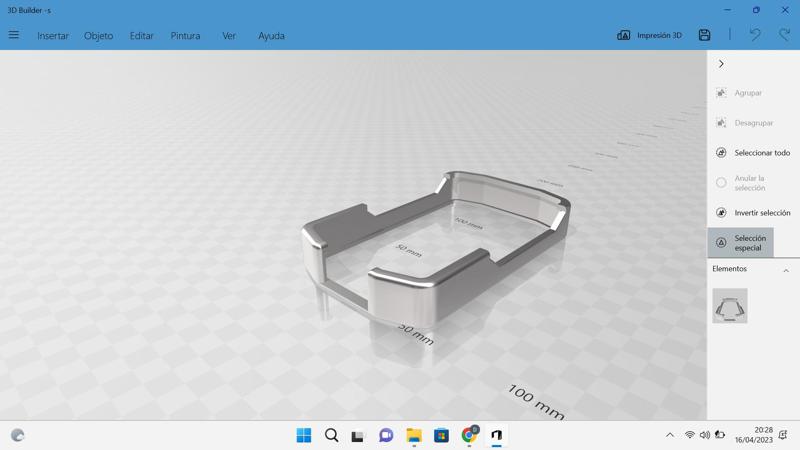Toggle Selección especial mode
The image size is (800, 450).
(741, 243)
